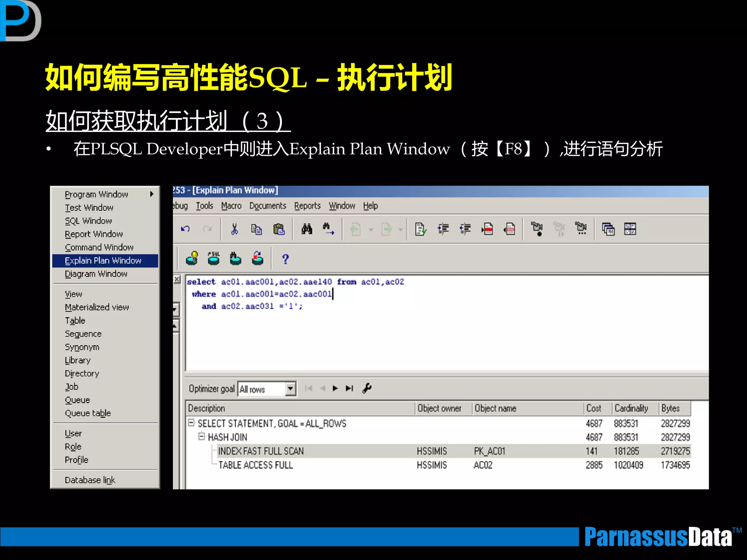Open the Reports menu
This screenshot has height=560, width=747.
[x=307, y=206]
